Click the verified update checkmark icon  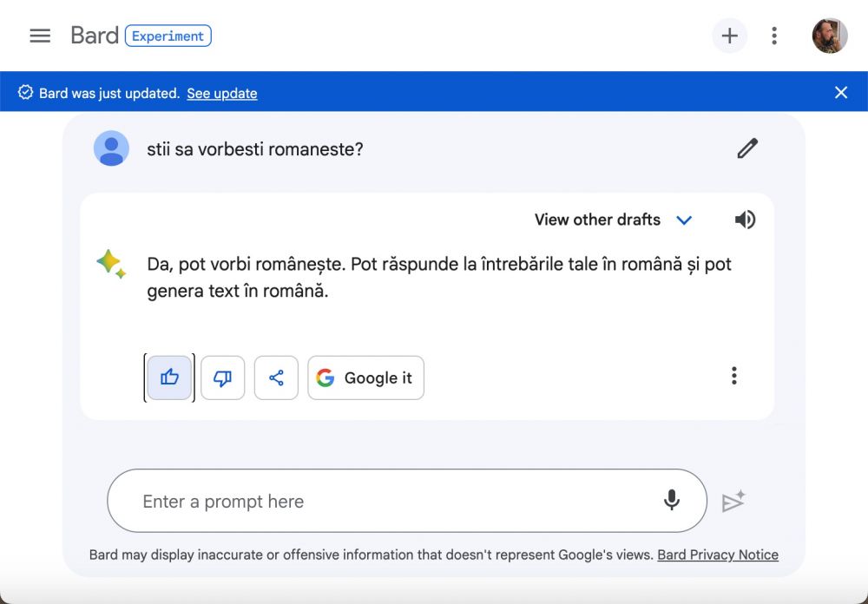pyautogui.click(x=25, y=93)
